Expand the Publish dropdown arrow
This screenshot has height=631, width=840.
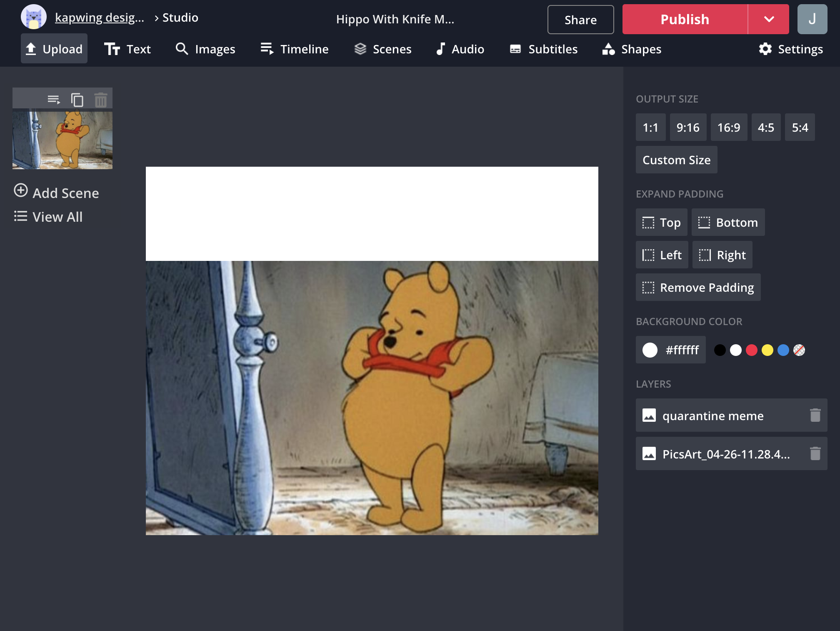(769, 19)
